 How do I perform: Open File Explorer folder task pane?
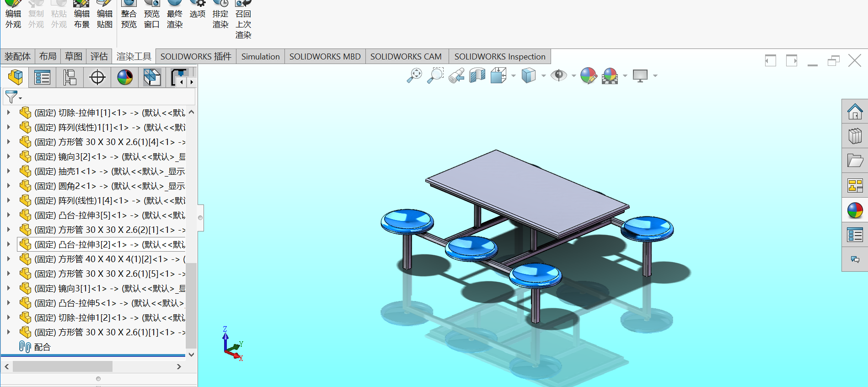855,161
